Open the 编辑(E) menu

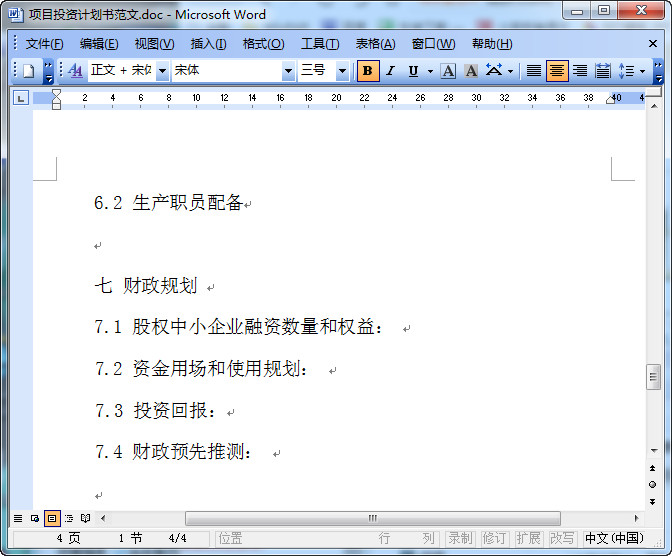tap(99, 44)
